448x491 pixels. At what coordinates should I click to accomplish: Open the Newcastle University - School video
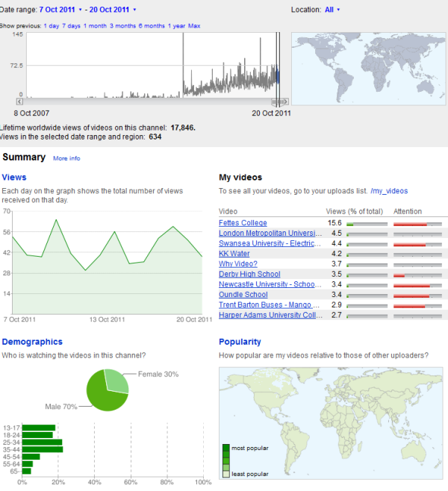coord(270,284)
